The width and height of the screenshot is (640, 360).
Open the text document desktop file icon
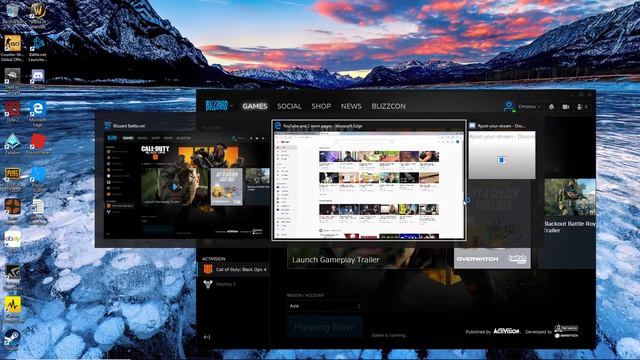[x=38, y=211]
